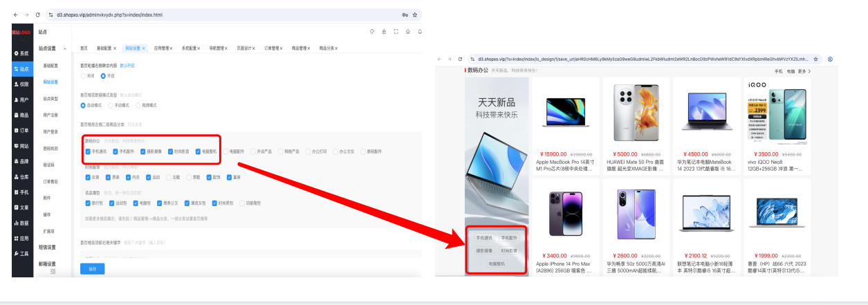868x305 pixels.
Task: Click the 时尚影音 category button on storefront
Action: pyautogui.click(x=510, y=250)
